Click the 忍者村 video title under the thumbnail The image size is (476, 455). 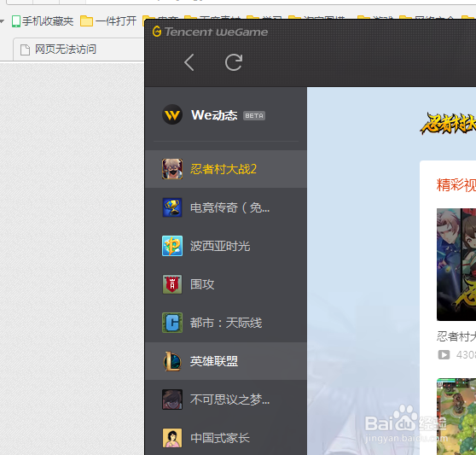(456, 336)
